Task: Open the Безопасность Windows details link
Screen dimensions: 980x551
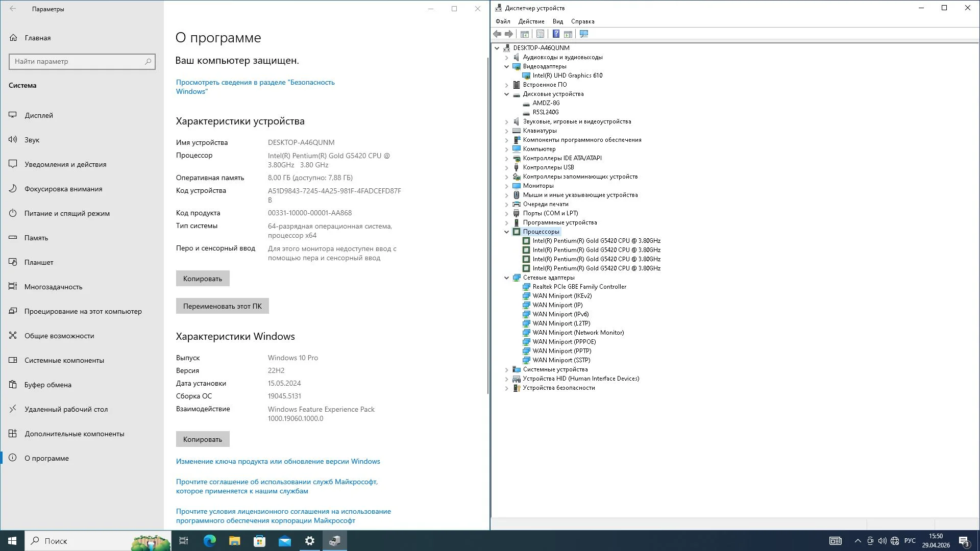Action: click(255, 87)
